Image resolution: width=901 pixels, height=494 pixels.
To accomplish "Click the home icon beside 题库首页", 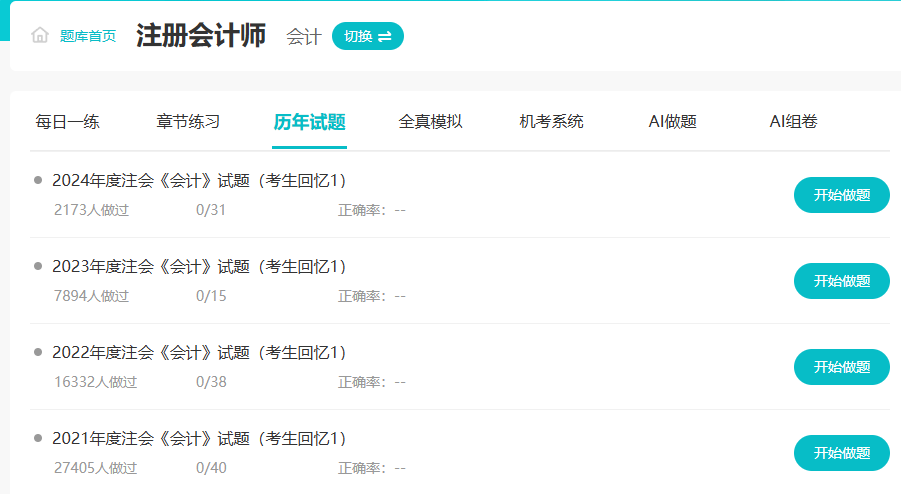I will point(40,36).
